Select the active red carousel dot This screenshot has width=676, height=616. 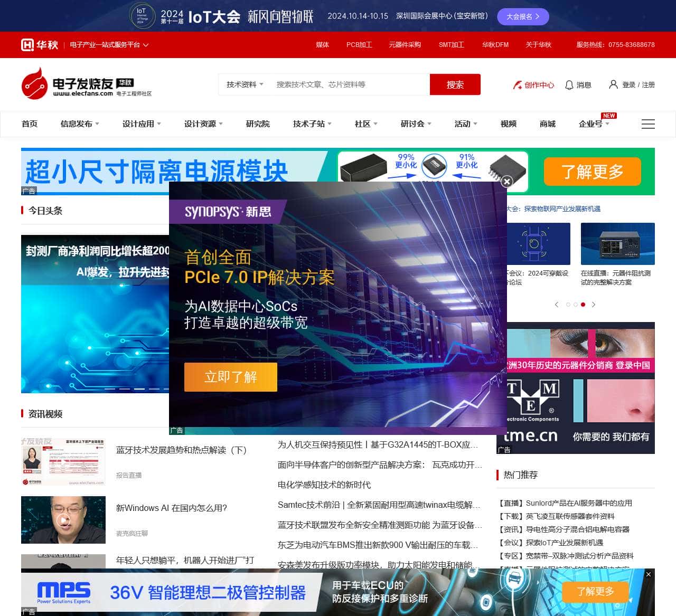tap(583, 305)
